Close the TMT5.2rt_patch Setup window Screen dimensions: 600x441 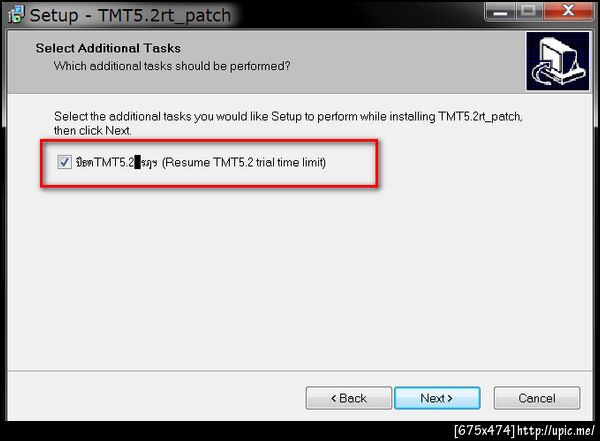pos(568,11)
